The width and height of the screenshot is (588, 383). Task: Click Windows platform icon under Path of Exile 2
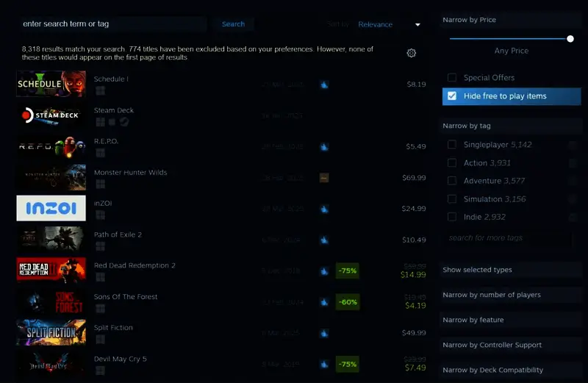(100, 246)
